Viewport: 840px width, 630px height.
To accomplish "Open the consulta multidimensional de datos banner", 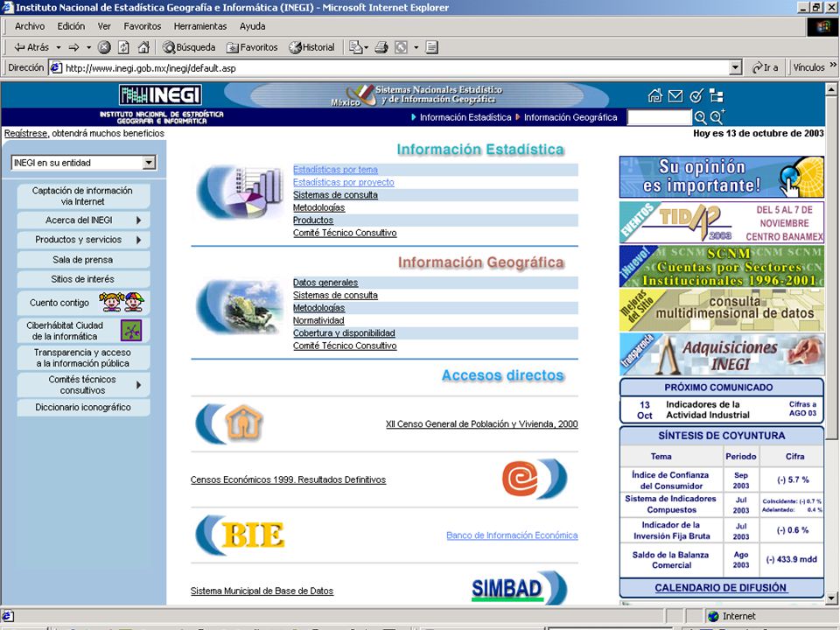I will click(x=722, y=310).
